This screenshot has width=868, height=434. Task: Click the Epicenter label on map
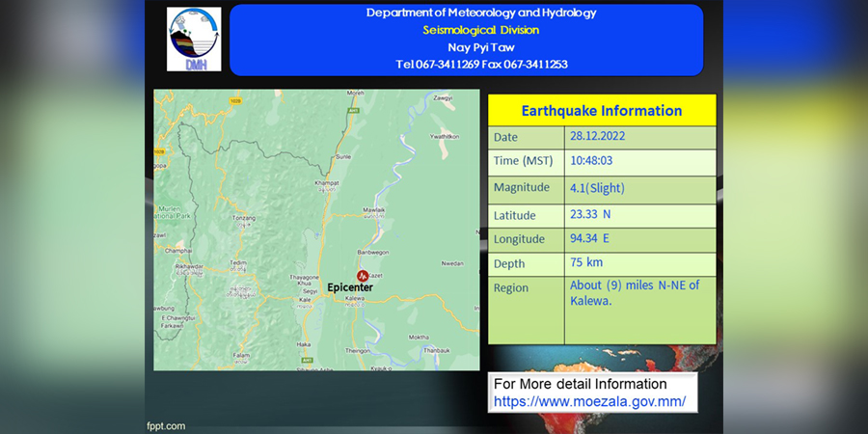pos(350,287)
